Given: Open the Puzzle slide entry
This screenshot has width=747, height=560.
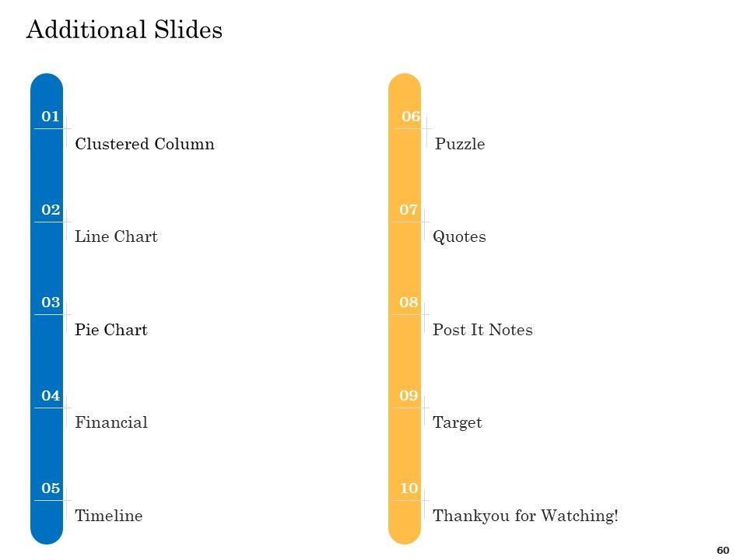Looking at the screenshot, I should click(460, 144).
